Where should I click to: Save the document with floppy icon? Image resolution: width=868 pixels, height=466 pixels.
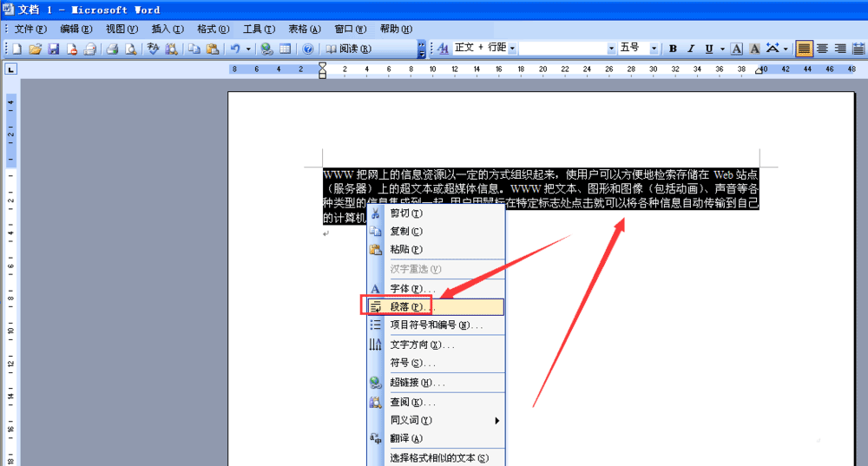coord(54,49)
